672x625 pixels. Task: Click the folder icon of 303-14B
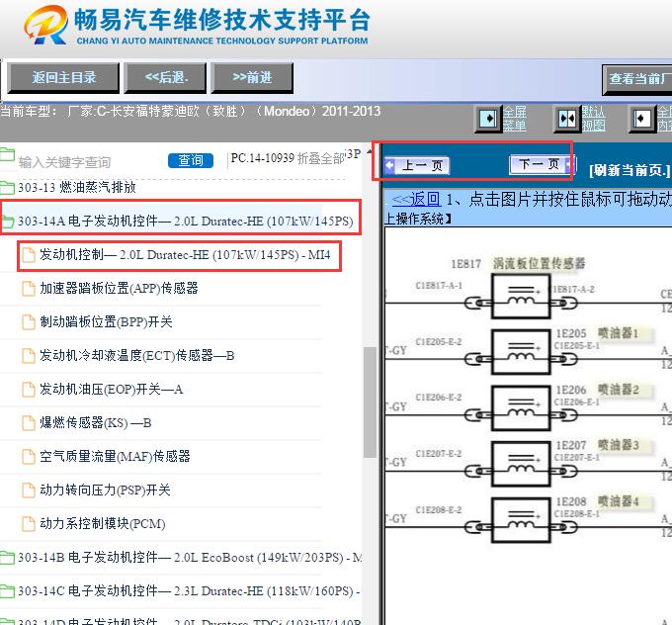pos(7,557)
